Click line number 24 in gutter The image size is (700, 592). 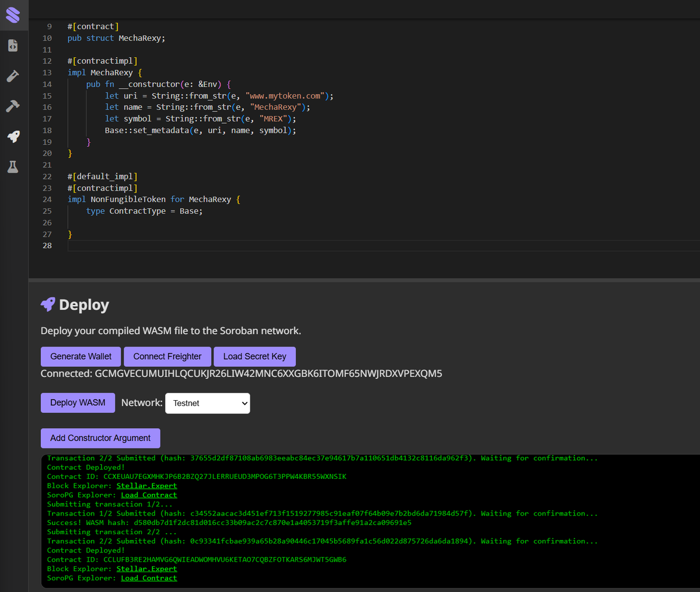pyautogui.click(x=47, y=199)
